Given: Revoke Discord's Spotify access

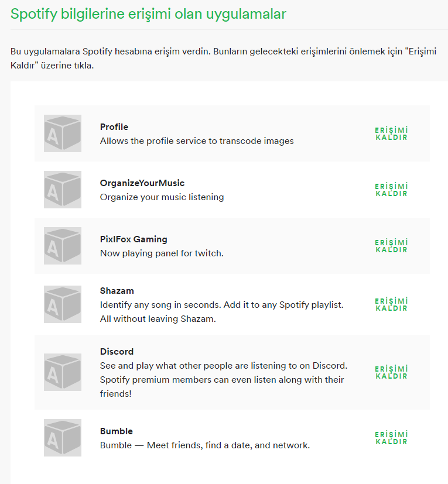Looking at the screenshot, I should (x=391, y=372).
